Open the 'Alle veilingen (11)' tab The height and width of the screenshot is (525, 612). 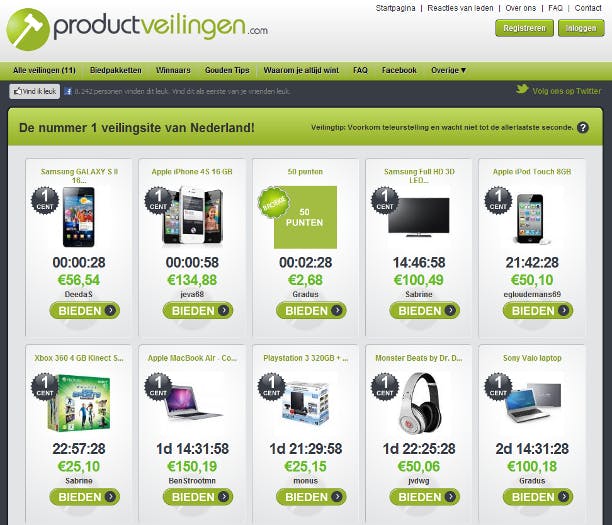coord(44,70)
